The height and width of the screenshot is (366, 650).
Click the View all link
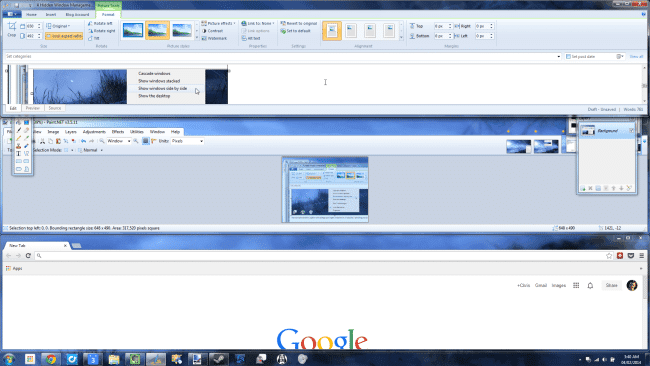pos(636,56)
